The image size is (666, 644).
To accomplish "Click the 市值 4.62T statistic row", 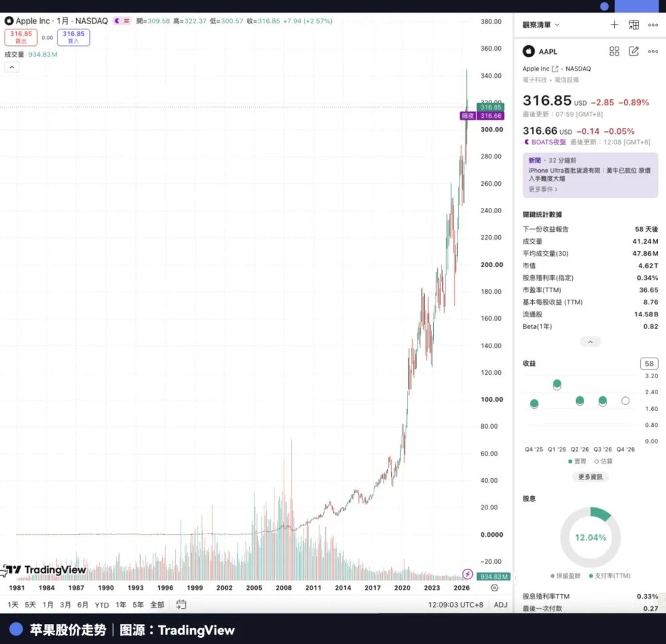I will coord(590,266).
